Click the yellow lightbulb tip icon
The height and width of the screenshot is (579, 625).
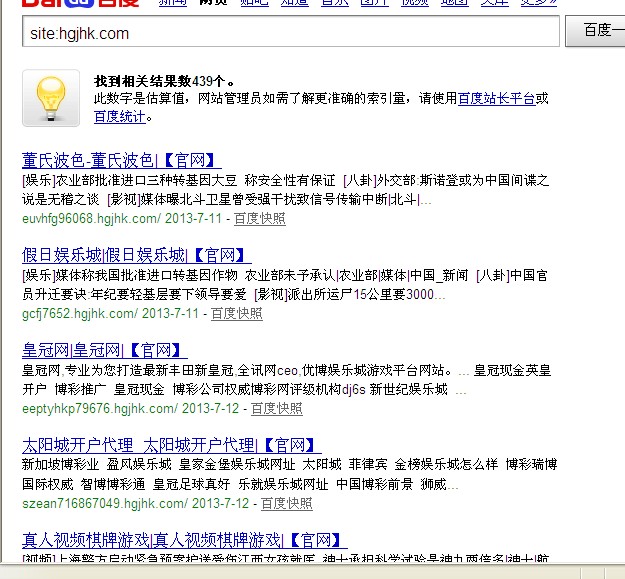[x=51, y=98]
